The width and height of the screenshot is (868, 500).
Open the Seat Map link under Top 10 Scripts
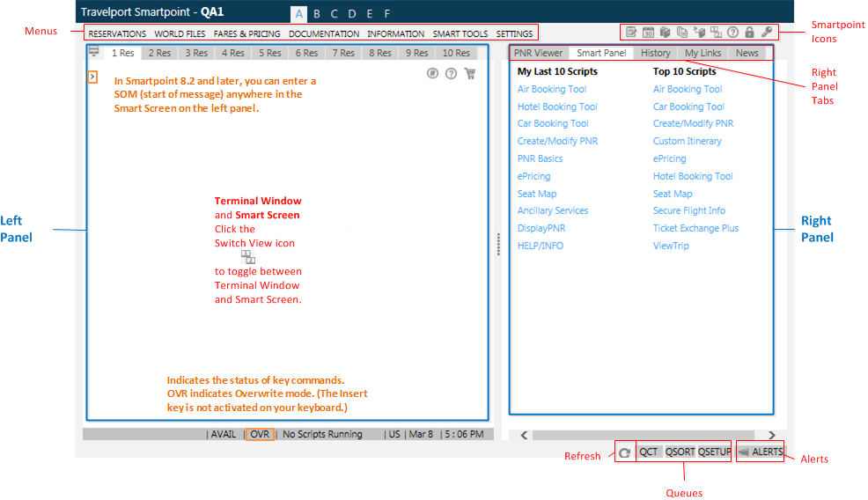point(673,194)
